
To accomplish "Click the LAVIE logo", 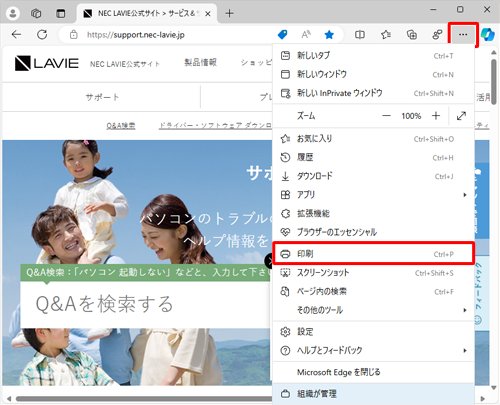I will click(x=47, y=63).
